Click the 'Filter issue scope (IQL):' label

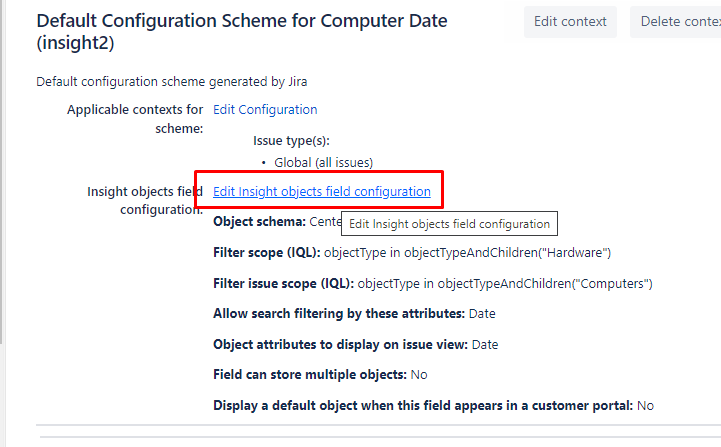[283, 284]
